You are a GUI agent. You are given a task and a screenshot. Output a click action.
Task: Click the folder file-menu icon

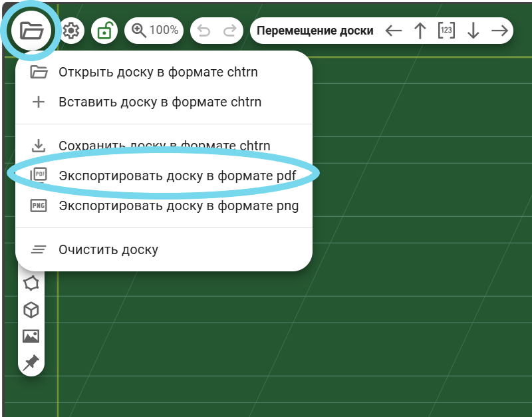pyautogui.click(x=31, y=31)
